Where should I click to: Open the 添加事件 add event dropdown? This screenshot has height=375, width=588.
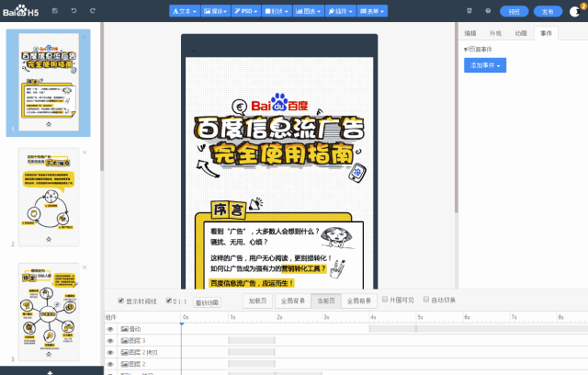click(x=485, y=65)
